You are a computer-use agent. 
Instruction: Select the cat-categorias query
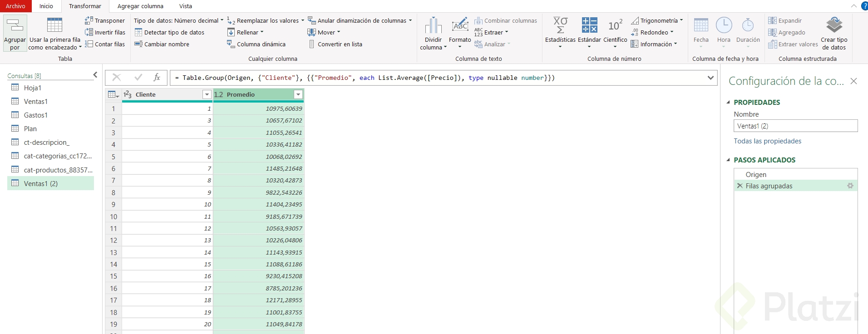pyautogui.click(x=51, y=156)
